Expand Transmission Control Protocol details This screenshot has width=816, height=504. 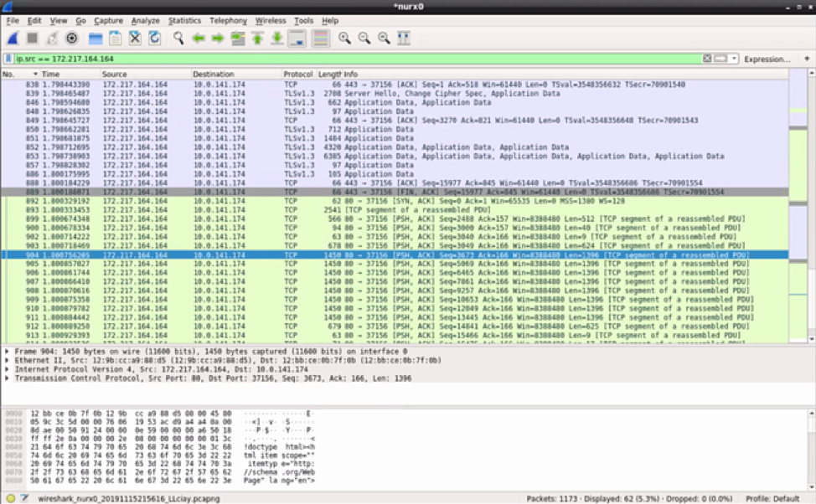[x=8, y=378]
